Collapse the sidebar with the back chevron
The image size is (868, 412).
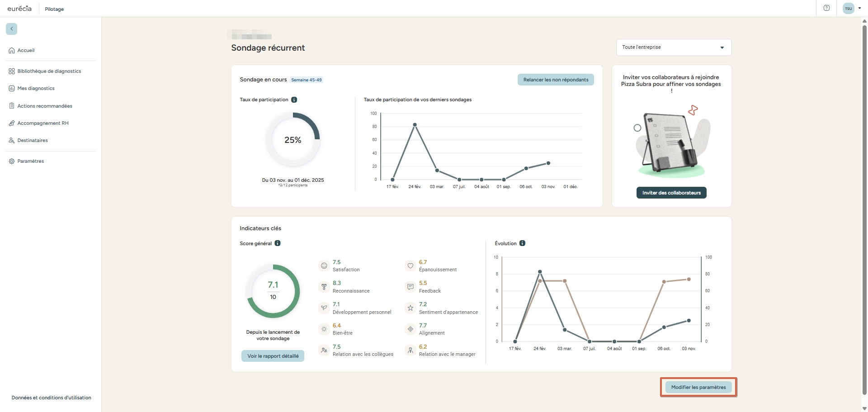point(11,29)
